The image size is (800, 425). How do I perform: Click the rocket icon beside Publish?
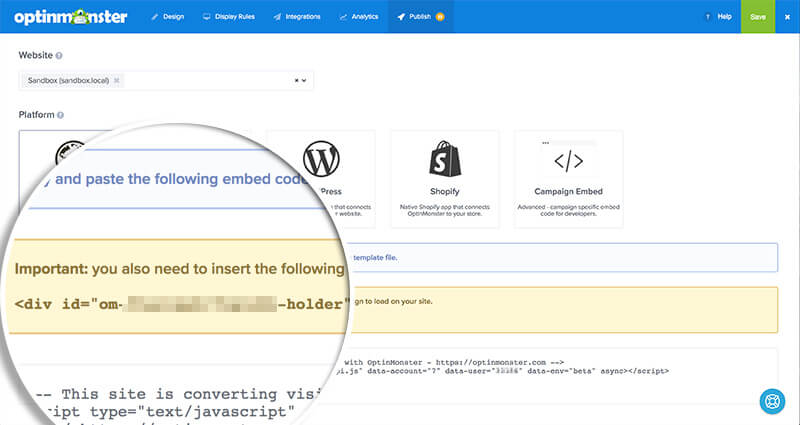402,17
